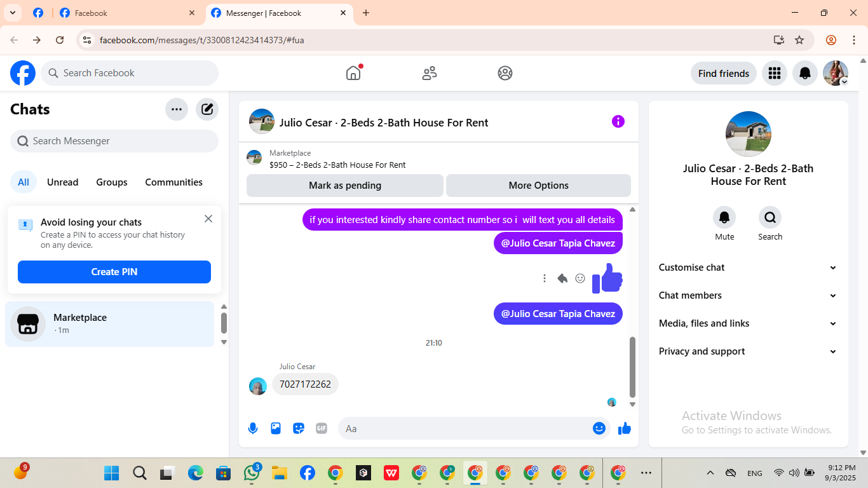Search in conversation using magnifier icon
The image size is (868, 488).
tap(770, 218)
